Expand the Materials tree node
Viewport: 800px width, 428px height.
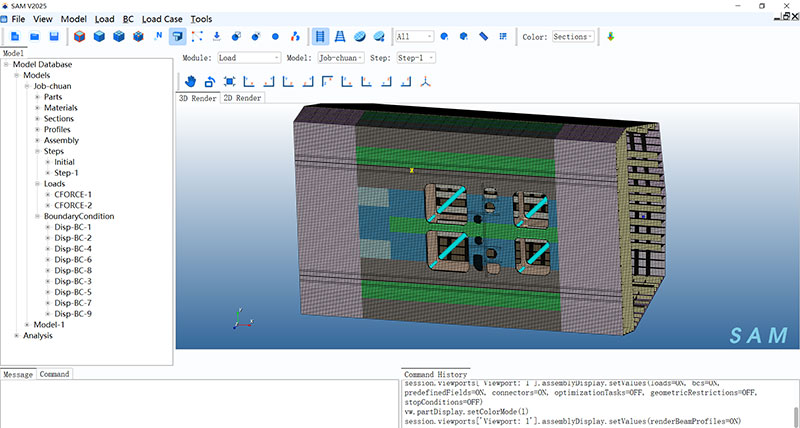click(37, 108)
